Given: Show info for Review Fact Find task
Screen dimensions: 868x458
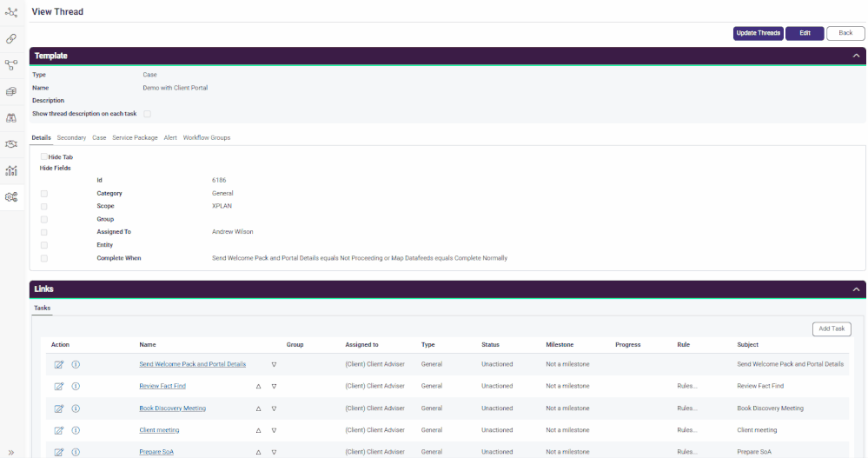Looking at the screenshot, I should tap(76, 386).
